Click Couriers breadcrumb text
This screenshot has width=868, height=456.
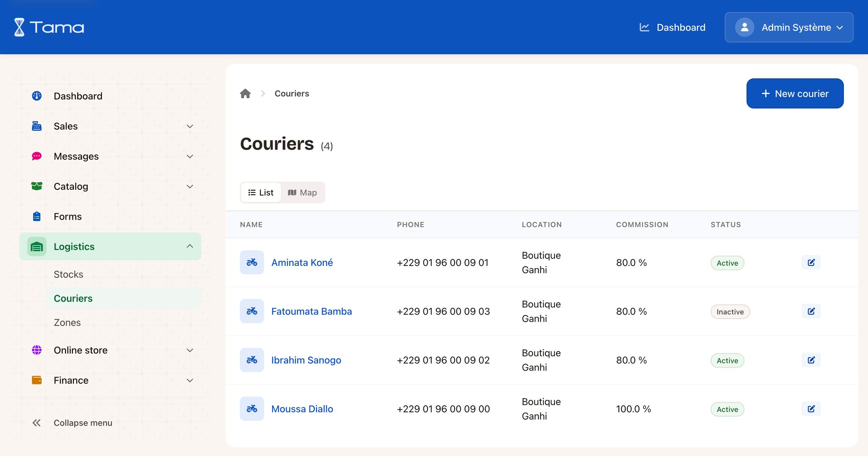coord(292,93)
